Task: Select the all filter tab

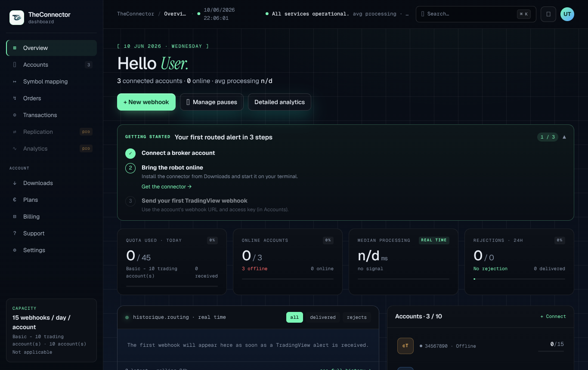Action: point(294,317)
